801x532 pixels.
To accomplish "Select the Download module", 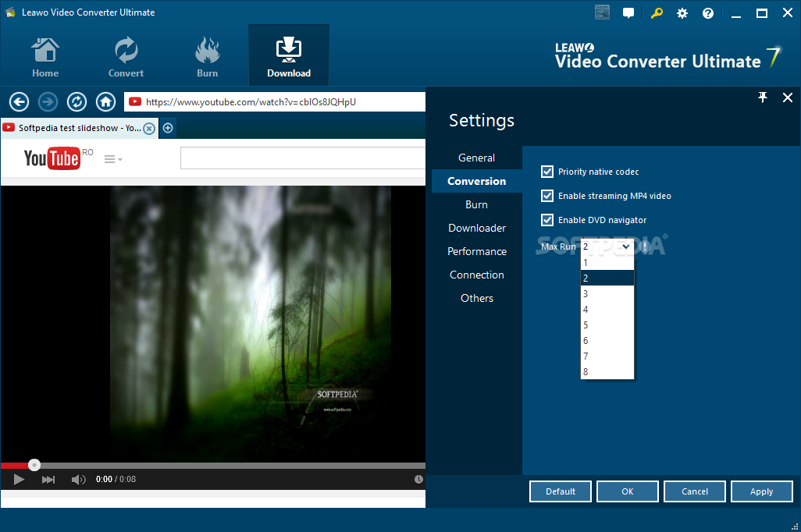I will 289,55.
